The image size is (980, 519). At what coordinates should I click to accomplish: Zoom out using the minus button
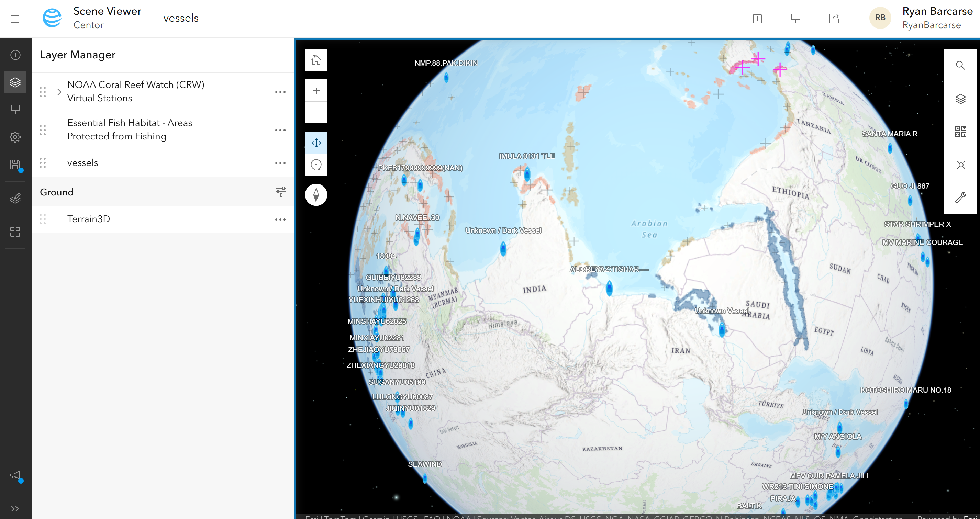coord(316,113)
